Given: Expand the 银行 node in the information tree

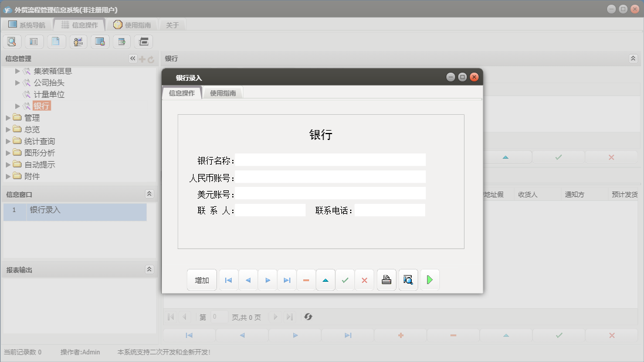Looking at the screenshot, I should pos(18,106).
